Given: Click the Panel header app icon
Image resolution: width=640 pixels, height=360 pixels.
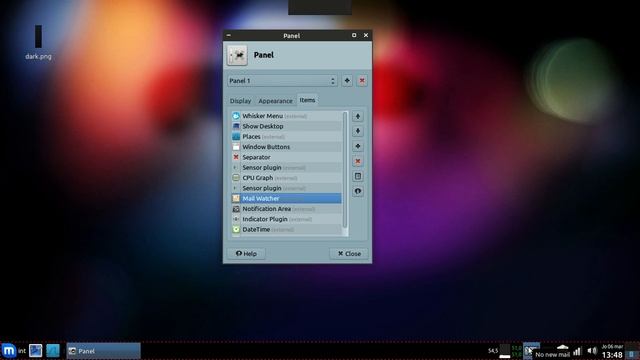Looking at the screenshot, I should [237, 55].
